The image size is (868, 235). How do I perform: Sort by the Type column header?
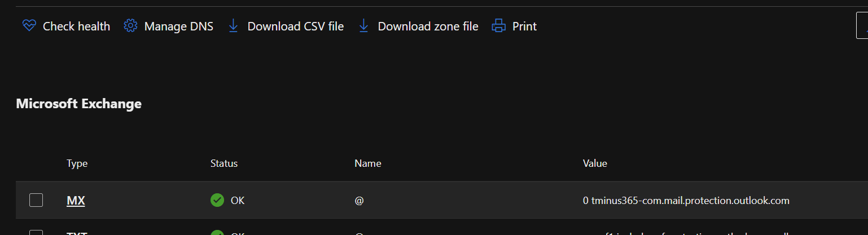point(77,163)
